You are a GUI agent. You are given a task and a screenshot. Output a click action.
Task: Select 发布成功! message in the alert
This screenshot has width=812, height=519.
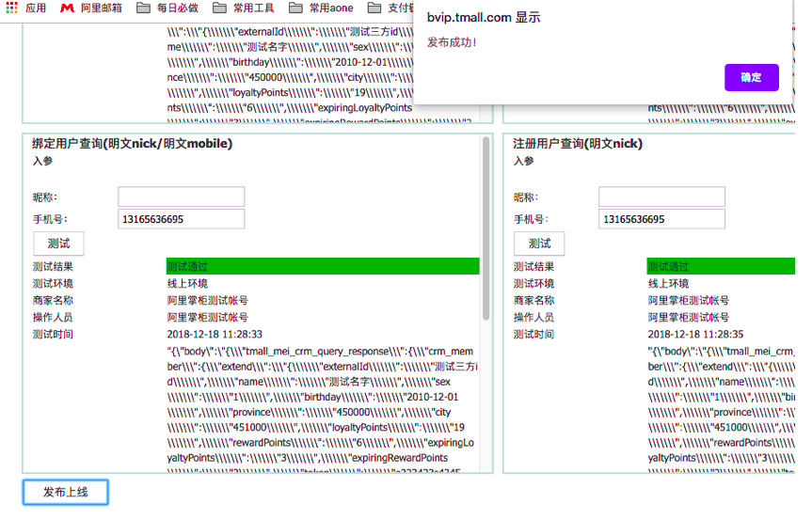point(452,42)
